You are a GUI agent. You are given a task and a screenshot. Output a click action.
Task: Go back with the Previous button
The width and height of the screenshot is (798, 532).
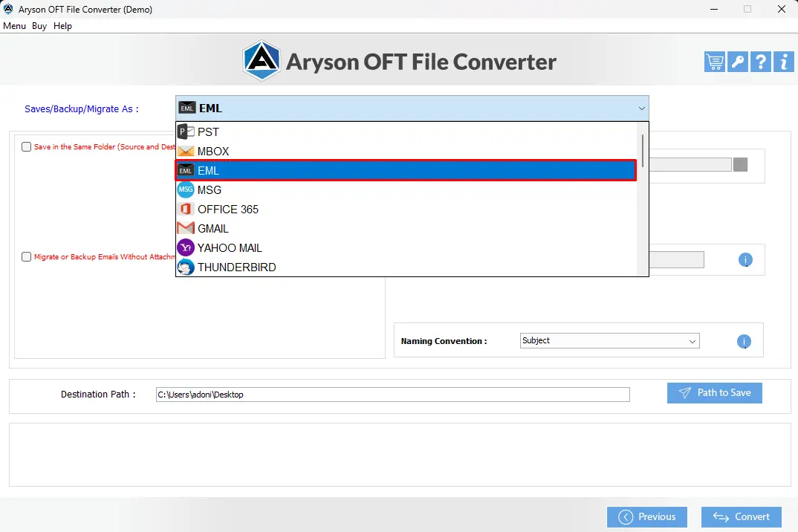[x=647, y=517]
